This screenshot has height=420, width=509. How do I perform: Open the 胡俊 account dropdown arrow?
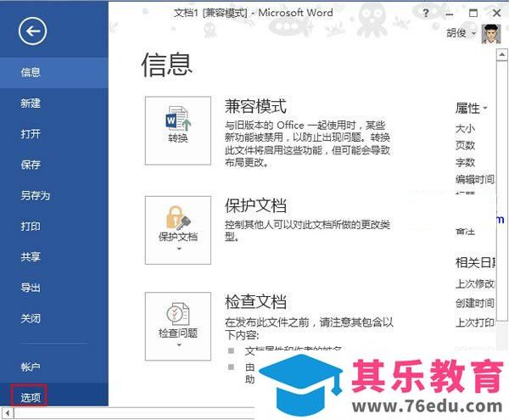click(x=473, y=33)
